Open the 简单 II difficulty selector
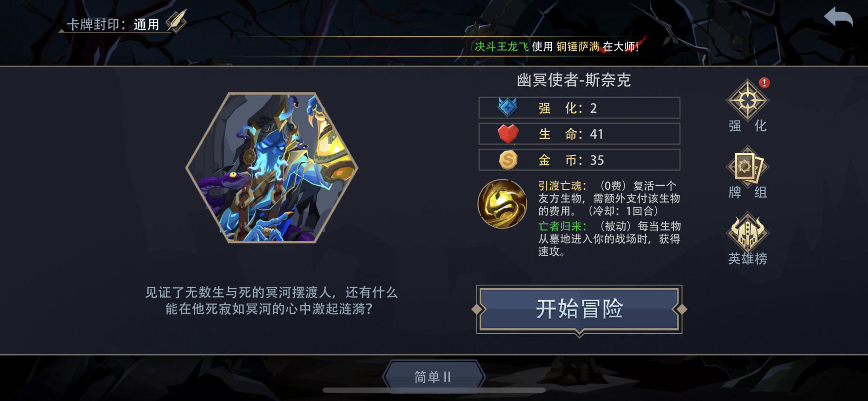Image resolution: width=868 pixels, height=401 pixels. tap(433, 376)
